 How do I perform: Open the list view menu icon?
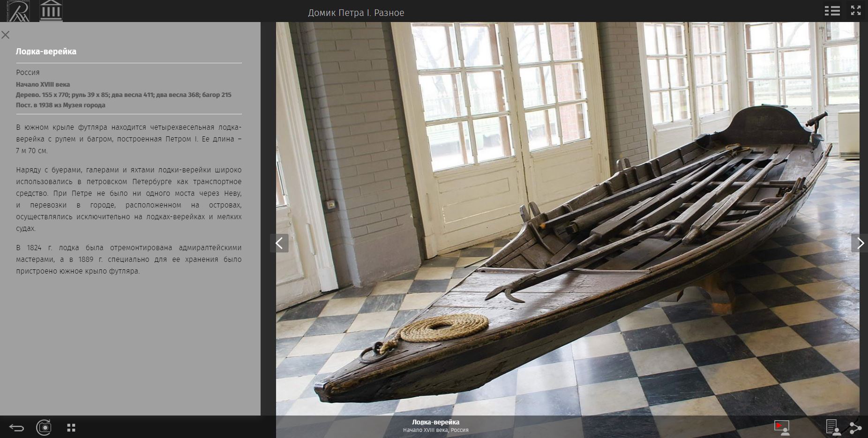[x=832, y=11]
